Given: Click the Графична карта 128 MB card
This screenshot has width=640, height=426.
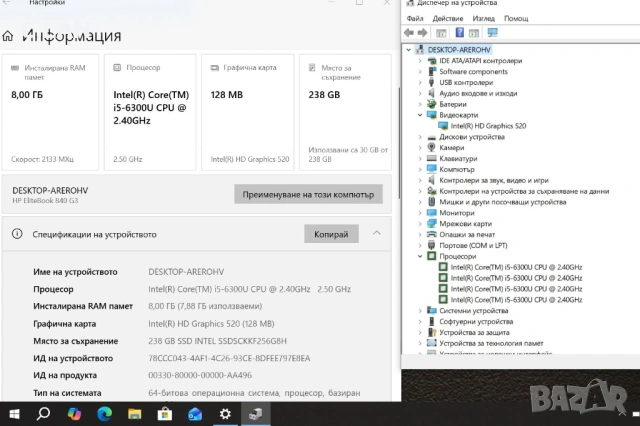Looking at the screenshot, I should click(x=248, y=112).
